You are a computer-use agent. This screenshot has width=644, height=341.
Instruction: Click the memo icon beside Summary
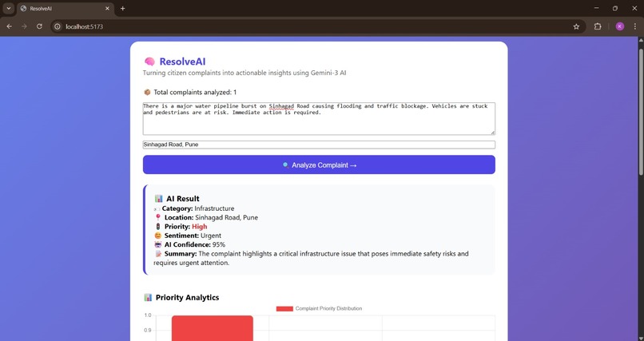coord(158,254)
